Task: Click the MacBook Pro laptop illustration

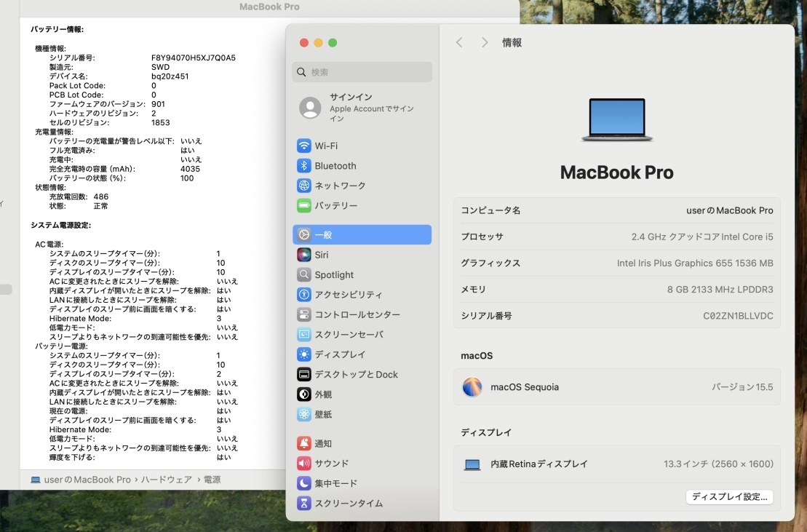Action: (616, 120)
